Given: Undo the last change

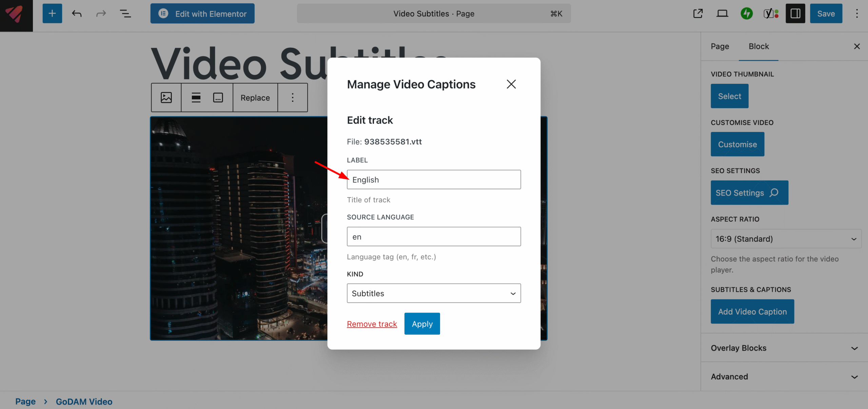Looking at the screenshot, I should (76, 13).
